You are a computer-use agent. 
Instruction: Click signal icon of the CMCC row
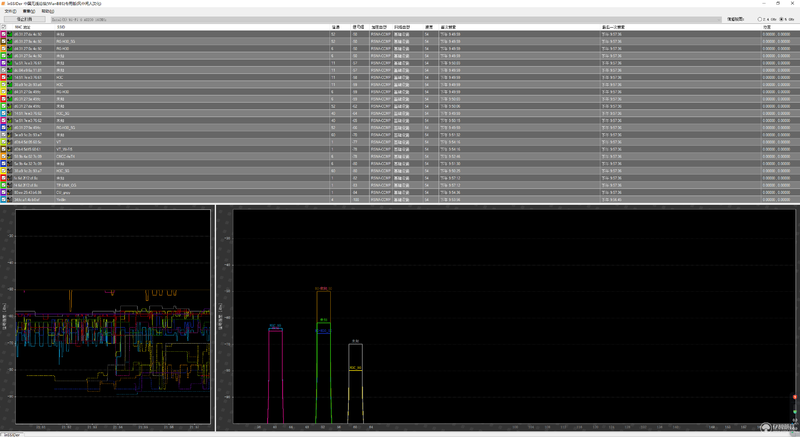pyautogui.click(x=10, y=157)
